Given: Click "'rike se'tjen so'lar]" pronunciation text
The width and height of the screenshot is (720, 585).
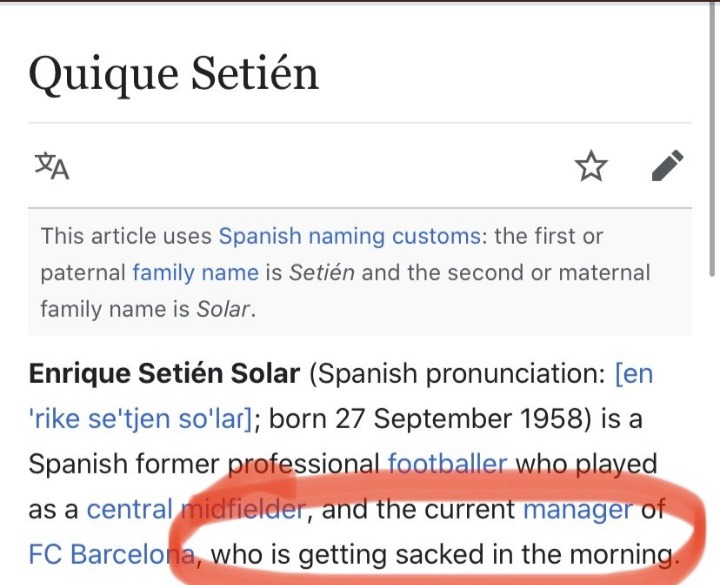Looking at the screenshot, I should point(140,418).
